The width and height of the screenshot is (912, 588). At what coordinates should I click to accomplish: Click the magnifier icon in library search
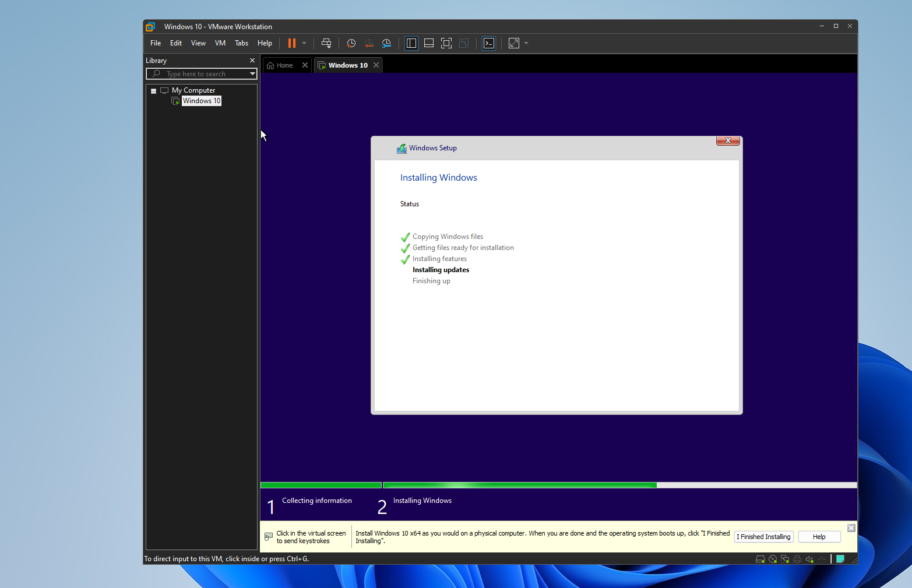[x=156, y=74]
